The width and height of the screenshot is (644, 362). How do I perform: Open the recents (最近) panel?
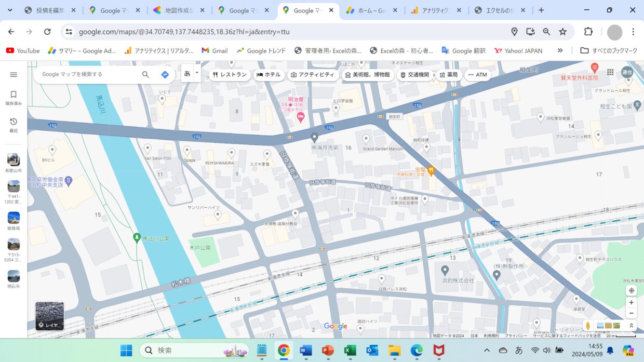(x=14, y=125)
